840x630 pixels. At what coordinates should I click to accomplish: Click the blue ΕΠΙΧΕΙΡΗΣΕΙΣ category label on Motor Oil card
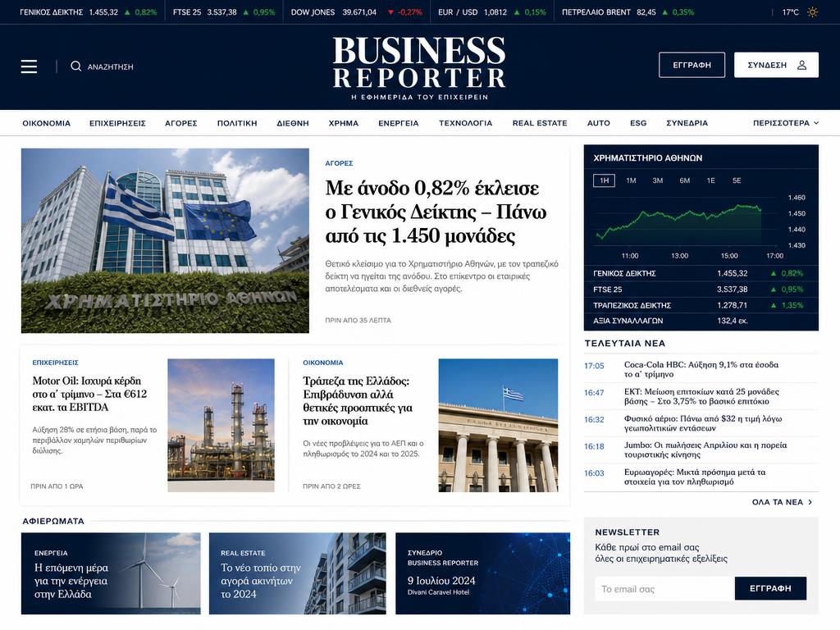(55, 363)
